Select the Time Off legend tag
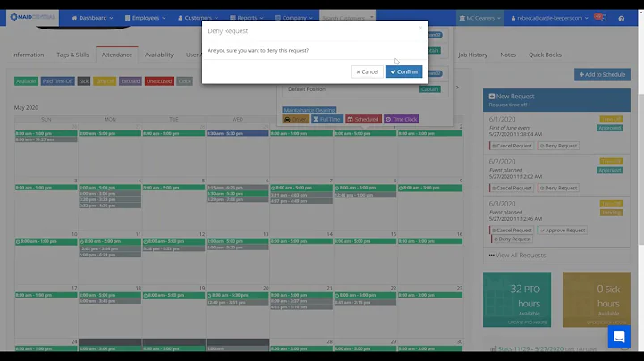Viewport: 644px width, 361px height. coord(105,81)
